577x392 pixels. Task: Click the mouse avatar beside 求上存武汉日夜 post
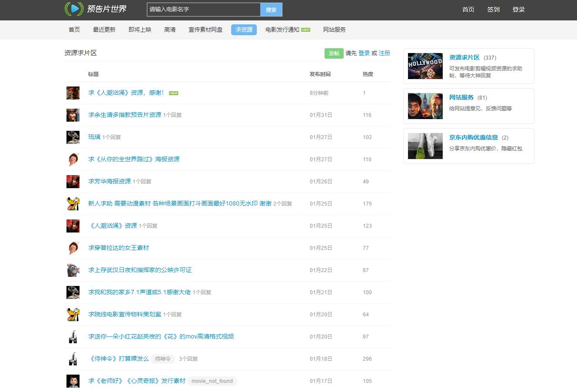pyautogui.click(x=73, y=270)
